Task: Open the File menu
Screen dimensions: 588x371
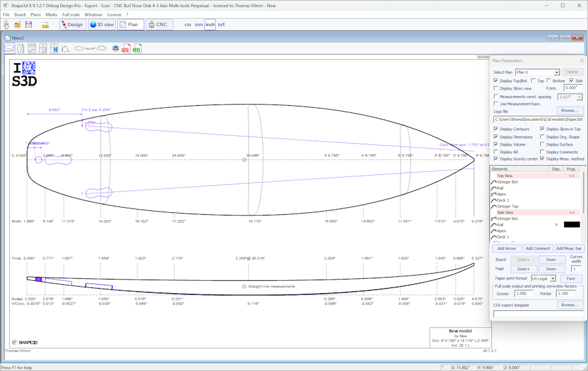Action: click(x=7, y=14)
